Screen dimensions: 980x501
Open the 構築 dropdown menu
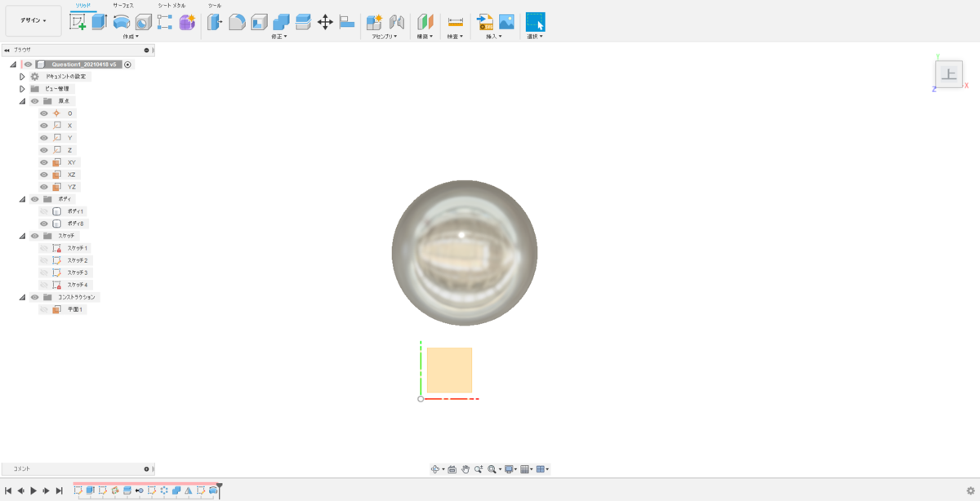click(x=425, y=37)
